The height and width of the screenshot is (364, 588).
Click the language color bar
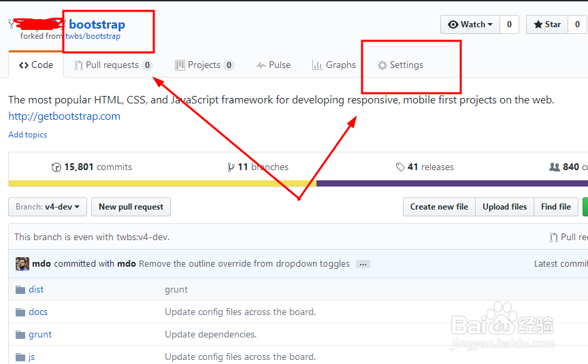298,184
